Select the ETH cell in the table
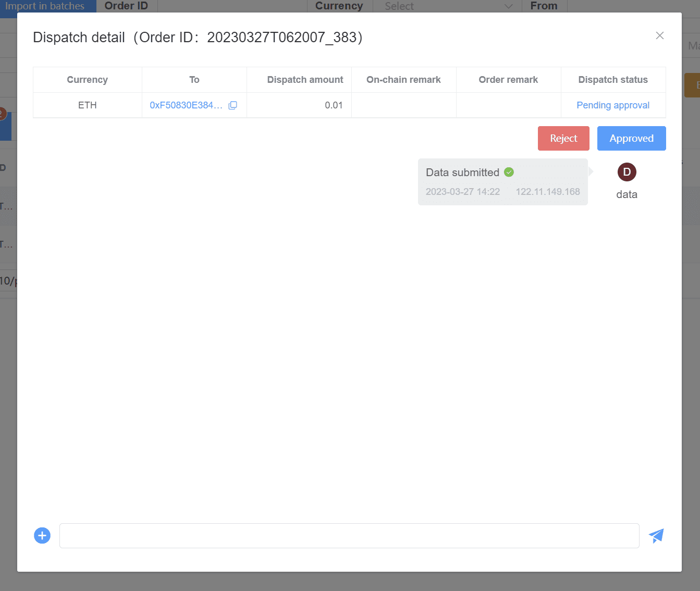Image resolution: width=700 pixels, height=591 pixels. click(x=87, y=105)
